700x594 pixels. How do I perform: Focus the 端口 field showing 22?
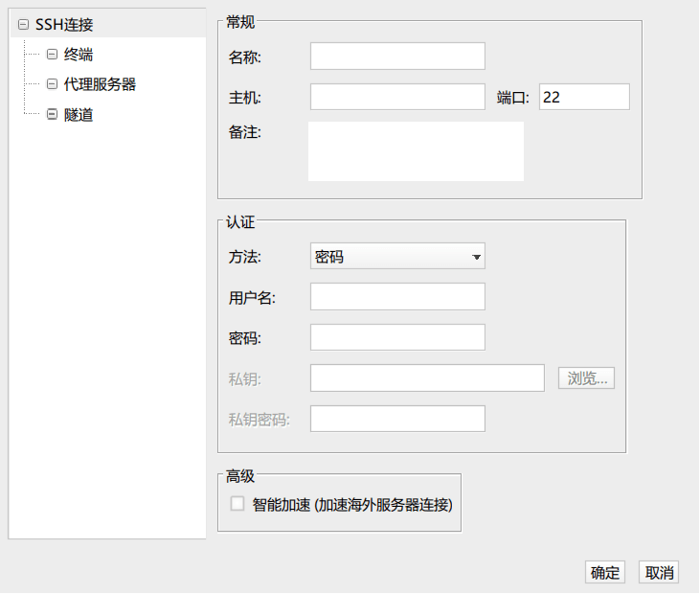point(584,97)
